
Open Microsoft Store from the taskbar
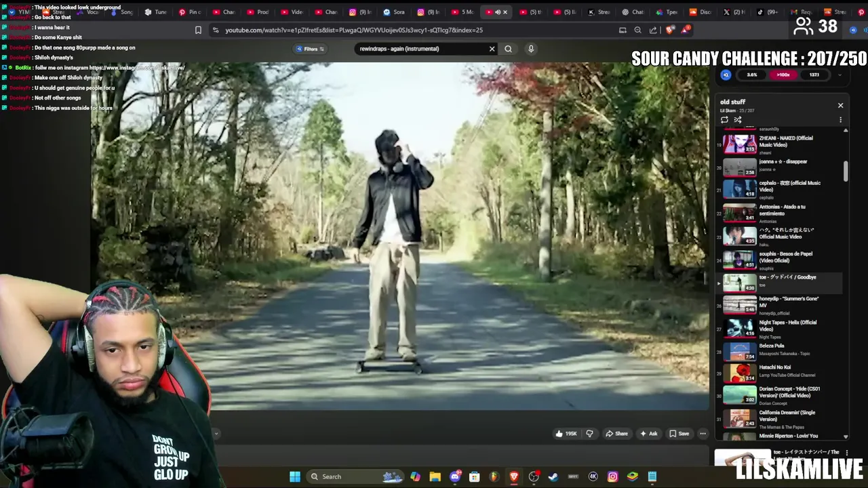coord(475,476)
